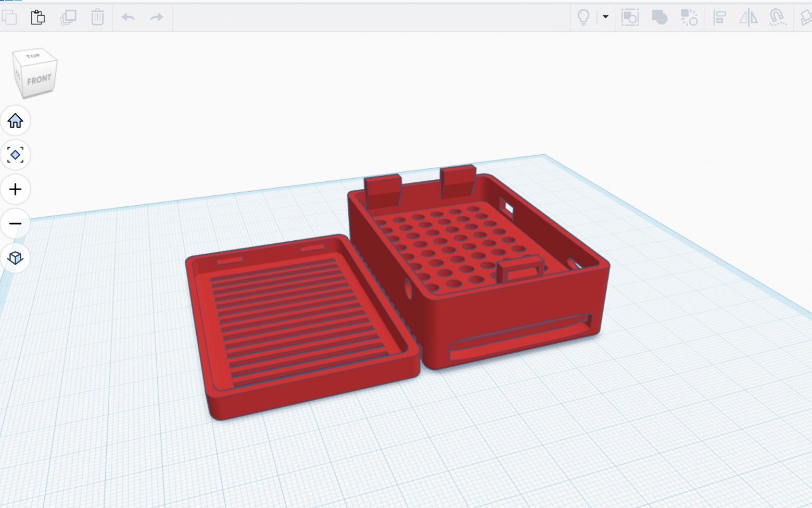This screenshot has width=812, height=508.
Task: Click the Delete trash can icon
Action: [97, 17]
